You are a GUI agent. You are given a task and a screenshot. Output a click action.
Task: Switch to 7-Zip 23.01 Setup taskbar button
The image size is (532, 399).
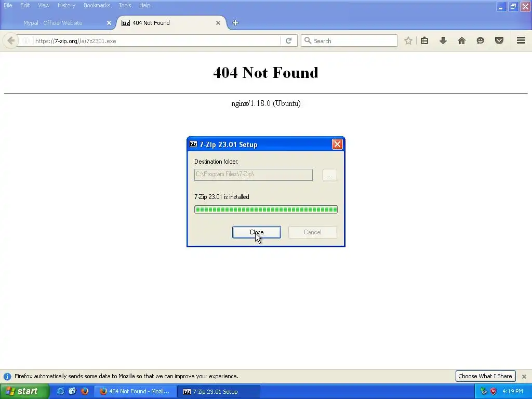[219, 392]
